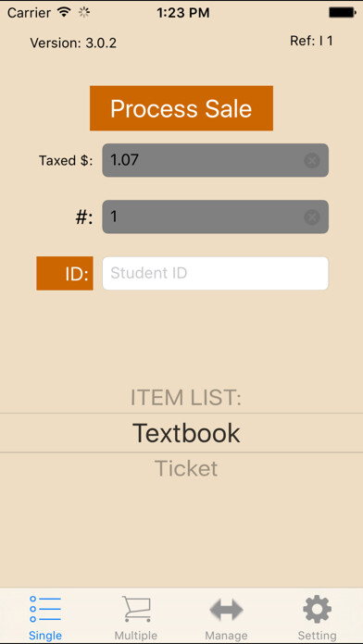This screenshot has height=644, width=363.
Task: Pick the ITEM LIST: row in picker
Action: click(186, 398)
